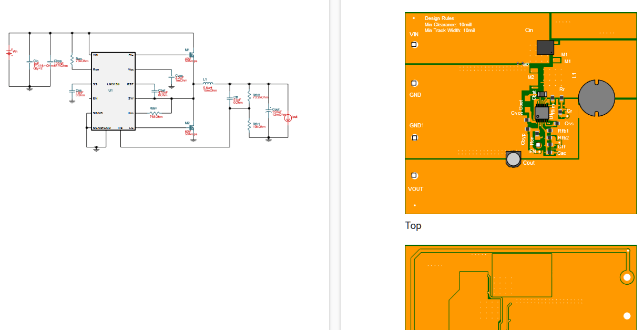
Task: Select the Iout current source symbol
Action: (289, 118)
